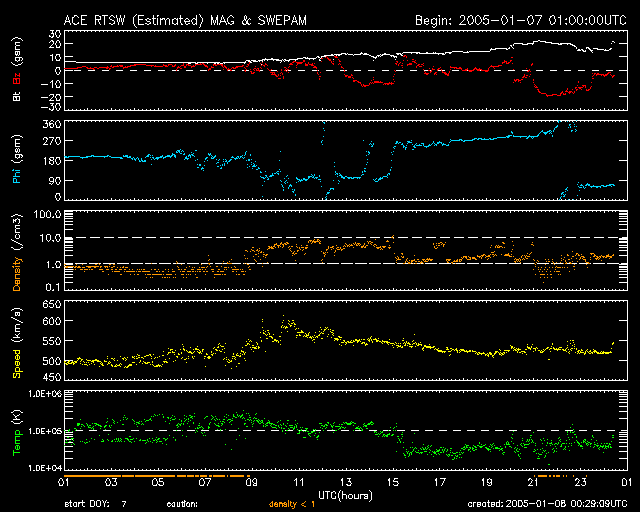Click the 'caution:' label
This screenshot has width=640, height=512.
(x=182, y=504)
